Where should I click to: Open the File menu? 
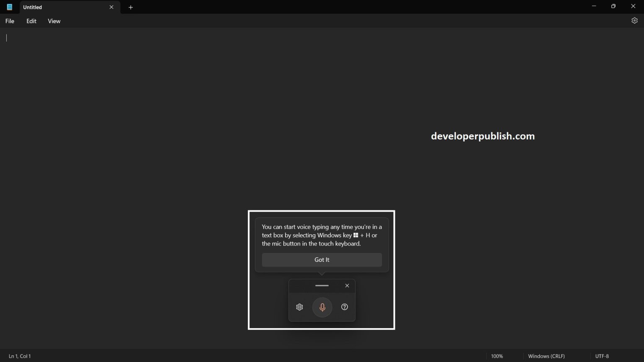[10, 21]
